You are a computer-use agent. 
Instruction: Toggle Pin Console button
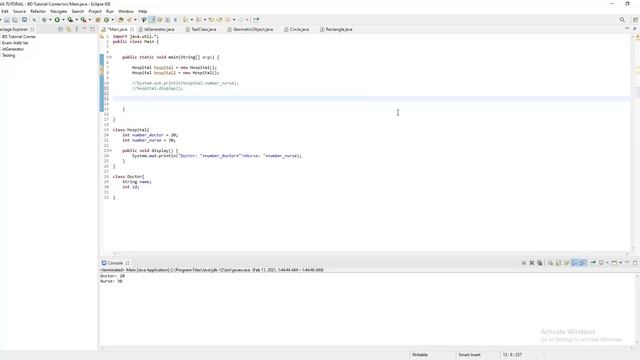click(593, 263)
